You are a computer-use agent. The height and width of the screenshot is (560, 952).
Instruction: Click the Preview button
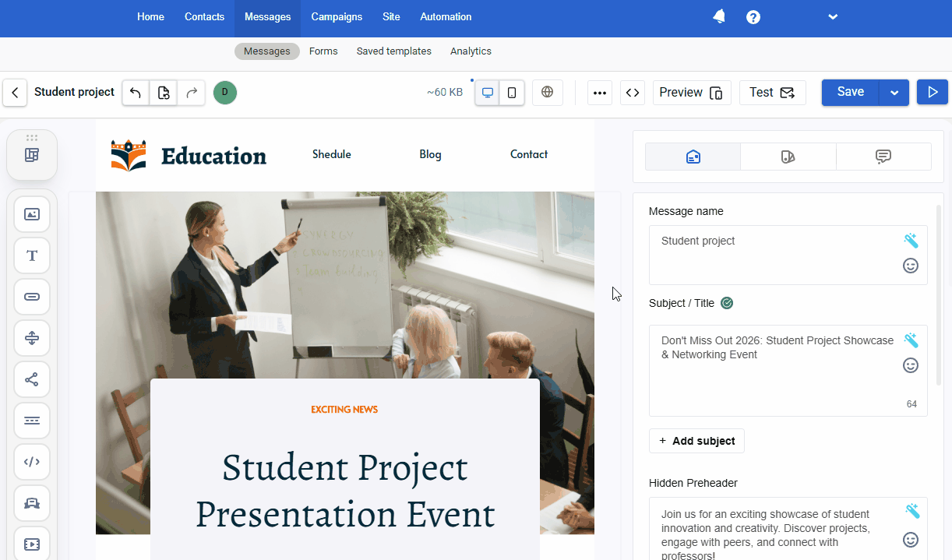click(692, 93)
